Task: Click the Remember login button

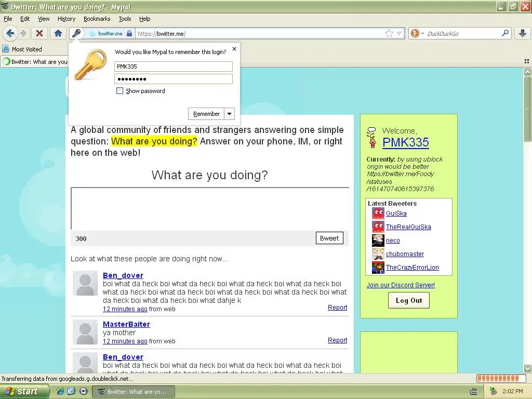Action: click(x=206, y=114)
